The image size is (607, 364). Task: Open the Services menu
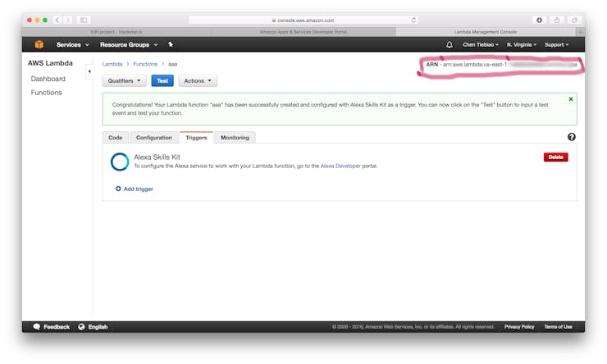click(x=73, y=45)
